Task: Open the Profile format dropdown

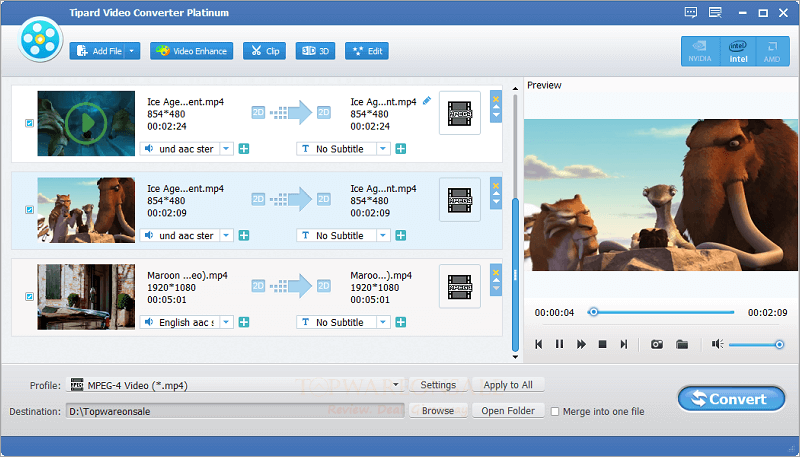Action: [x=396, y=385]
